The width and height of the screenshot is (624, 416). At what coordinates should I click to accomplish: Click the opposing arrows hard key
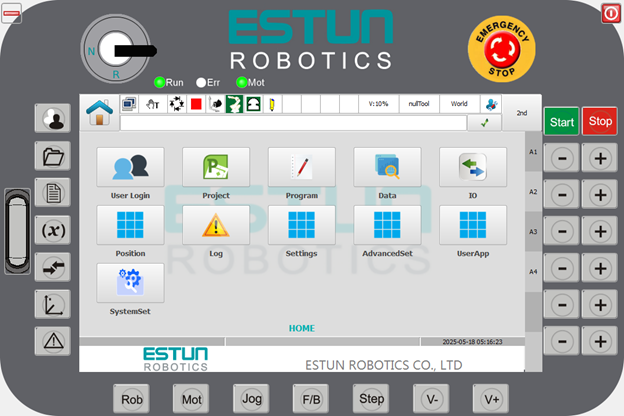[53, 267]
